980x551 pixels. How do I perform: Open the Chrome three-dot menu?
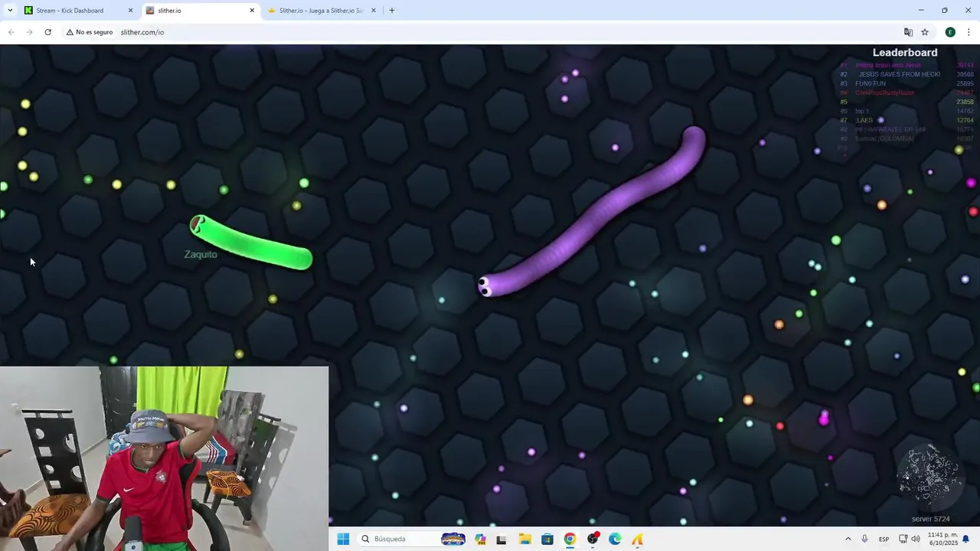[969, 32]
